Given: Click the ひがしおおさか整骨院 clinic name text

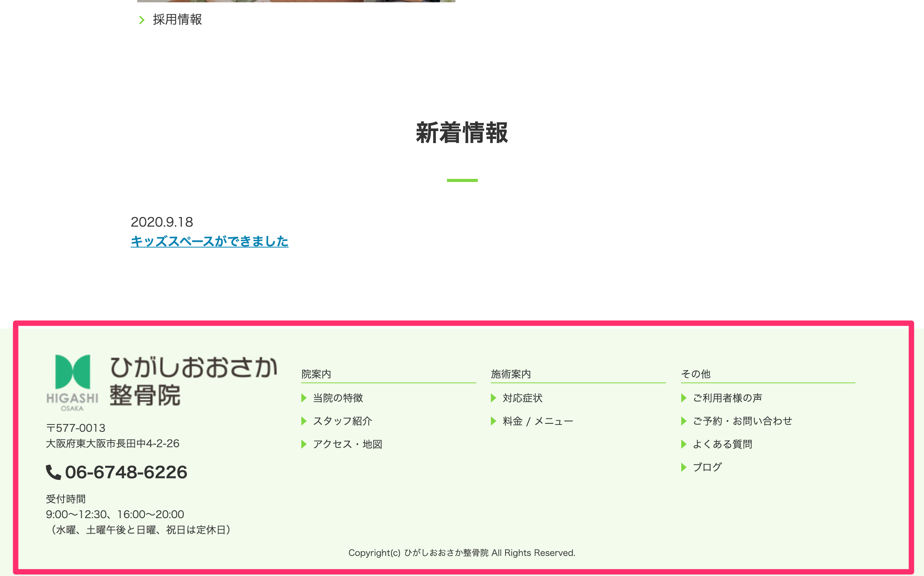Looking at the screenshot, I should 193,381.
